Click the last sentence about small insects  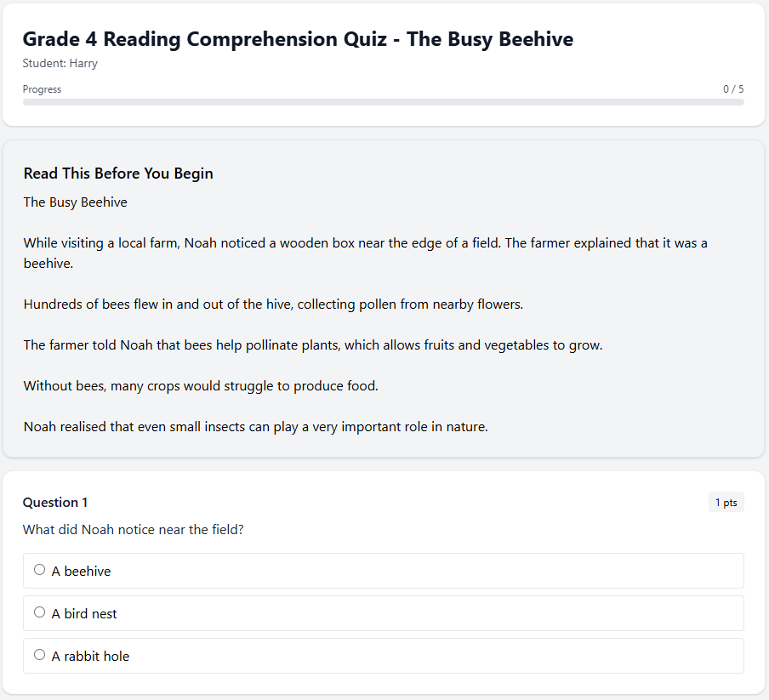pyautogui.click(x=255, y=426)
